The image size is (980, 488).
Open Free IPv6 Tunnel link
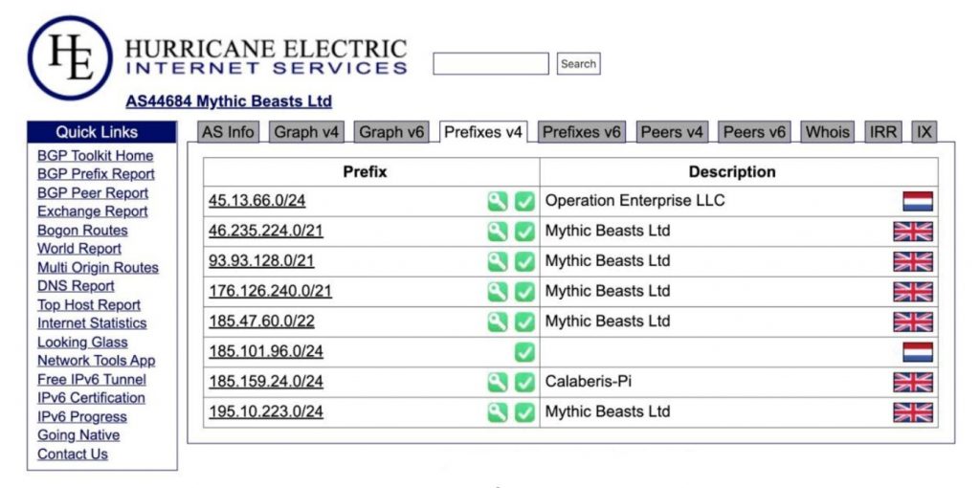coord(92,380)
